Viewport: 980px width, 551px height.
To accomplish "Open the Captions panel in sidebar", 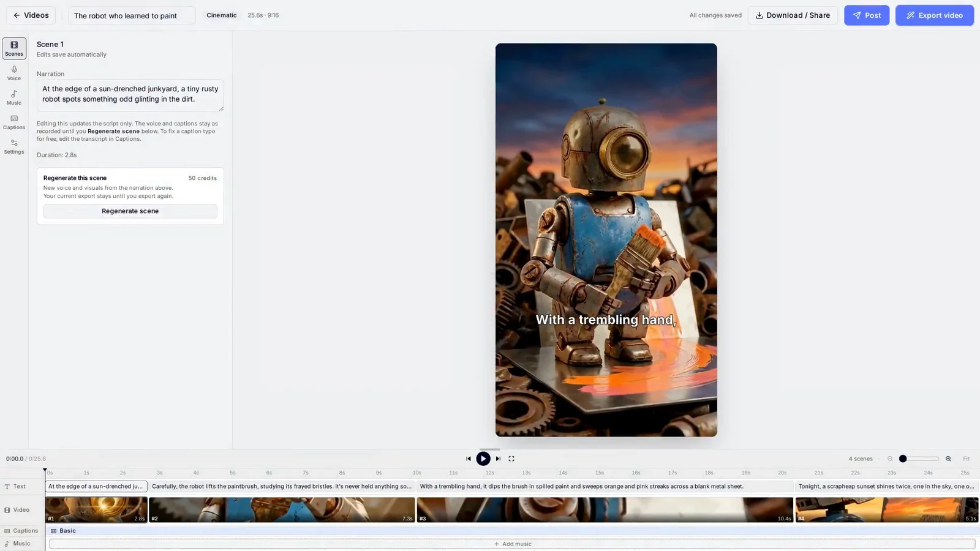I will click(x=14, y=122).
